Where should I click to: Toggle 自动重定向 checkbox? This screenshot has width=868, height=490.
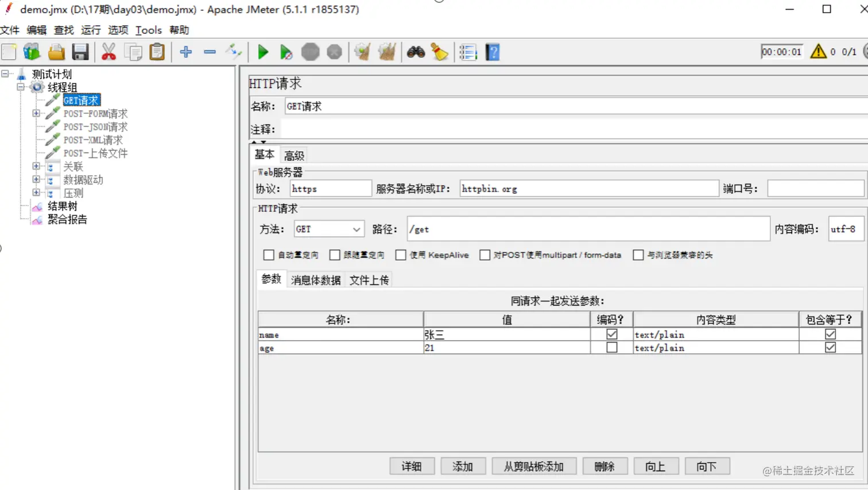click(x=269, y=254)
